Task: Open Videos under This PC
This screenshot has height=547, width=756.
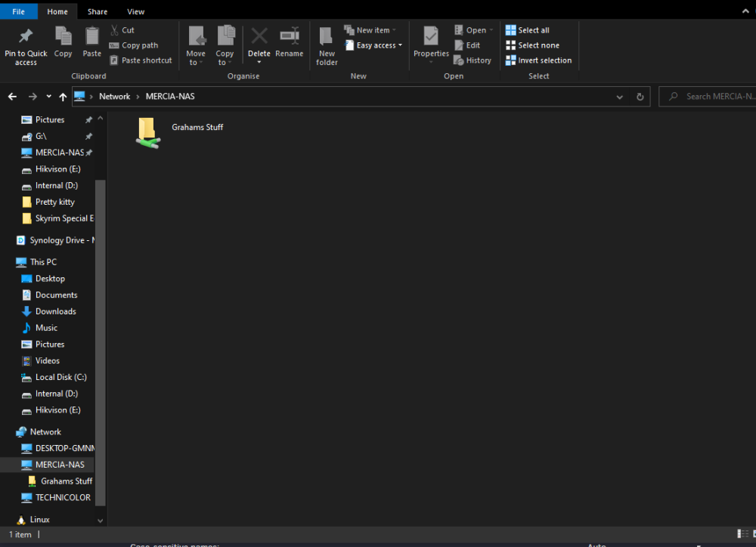Action: pyautogui.click(x=47, y=360)
